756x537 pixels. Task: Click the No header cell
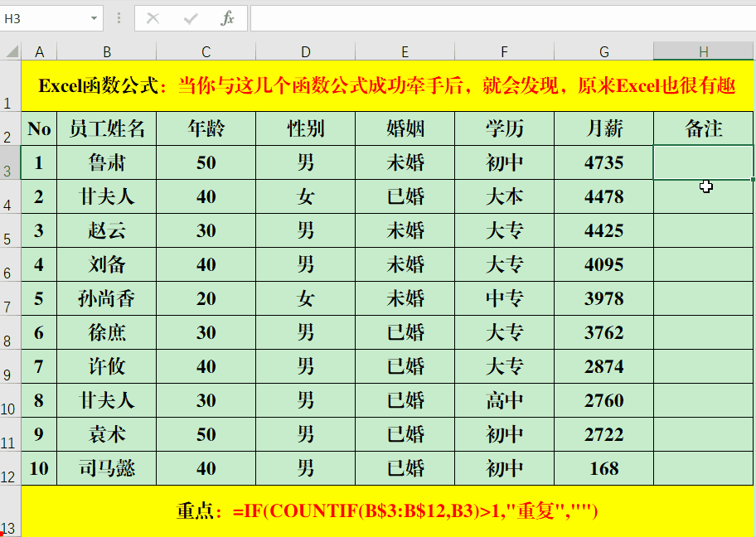pos(39,128)
